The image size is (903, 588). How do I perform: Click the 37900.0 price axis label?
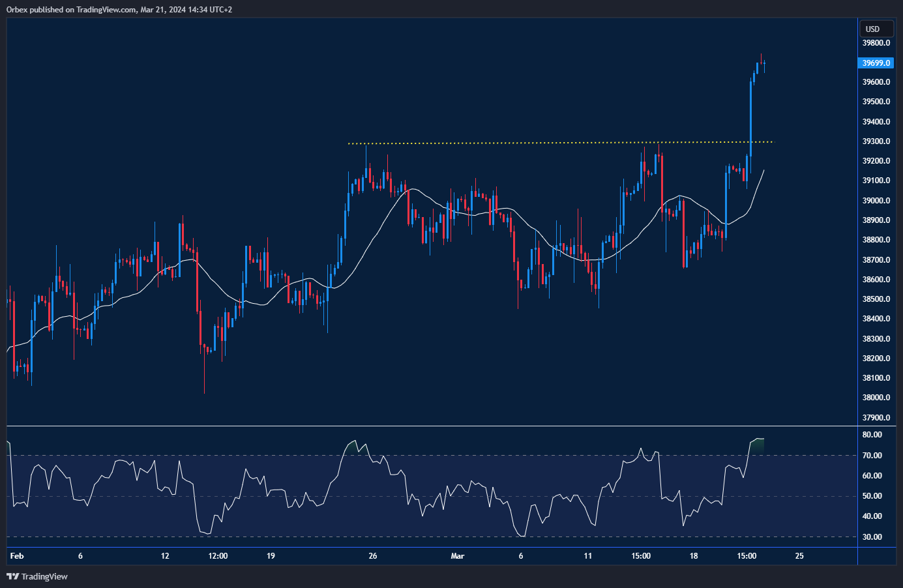click(876, 418)
